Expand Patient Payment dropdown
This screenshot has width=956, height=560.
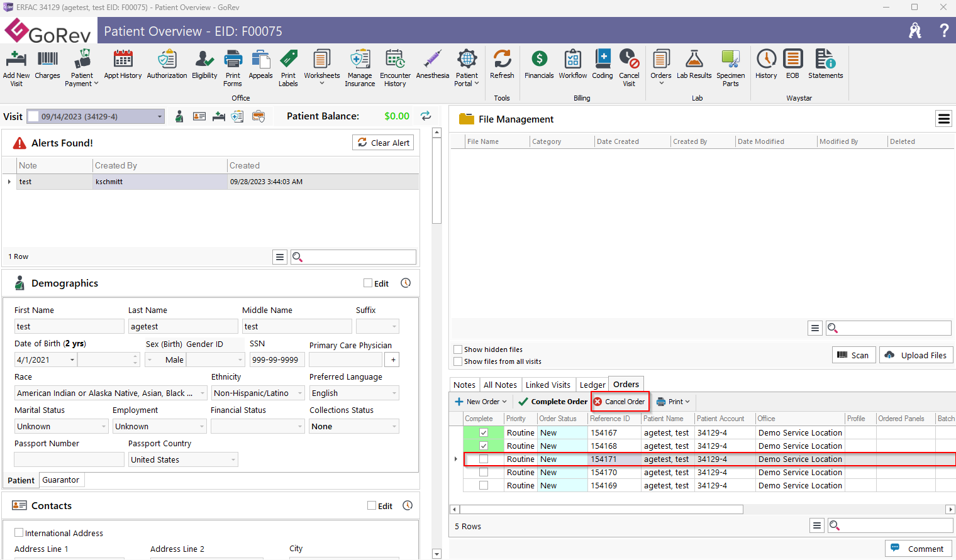pos(96,84)
